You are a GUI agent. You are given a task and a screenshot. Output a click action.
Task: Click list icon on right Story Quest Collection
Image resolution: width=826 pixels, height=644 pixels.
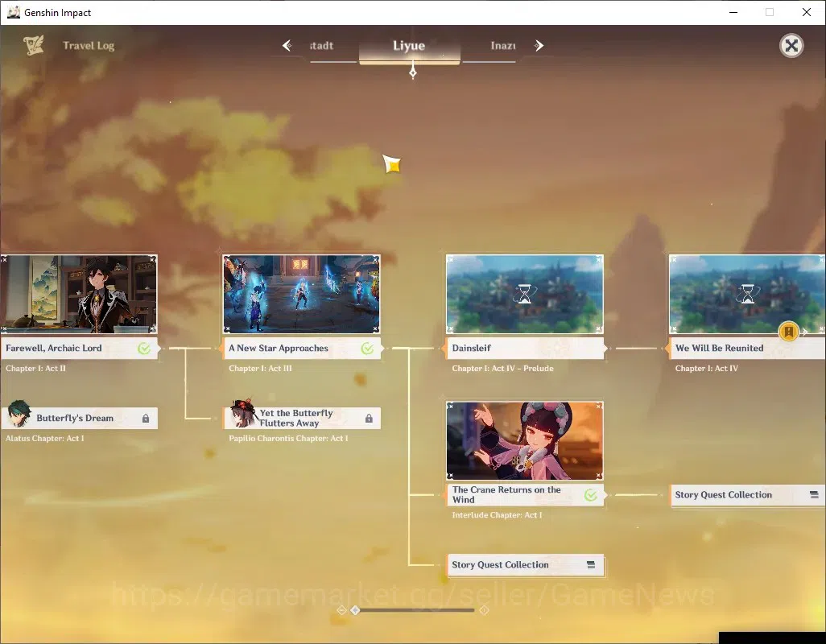coord(814,495)
